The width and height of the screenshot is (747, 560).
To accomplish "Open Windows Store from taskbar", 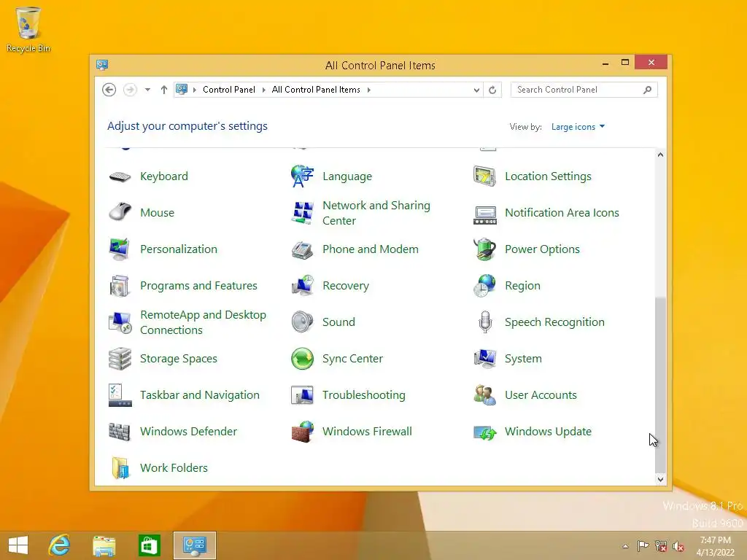I will pos(149,545).
